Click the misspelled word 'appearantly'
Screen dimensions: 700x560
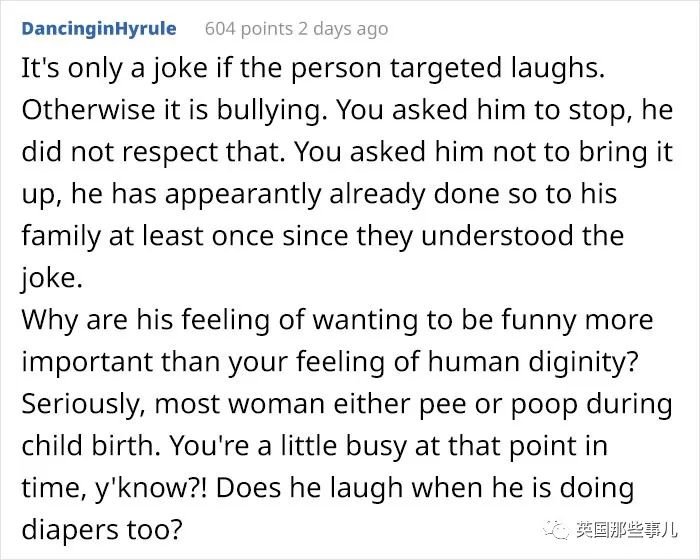[x=243, y=194]
